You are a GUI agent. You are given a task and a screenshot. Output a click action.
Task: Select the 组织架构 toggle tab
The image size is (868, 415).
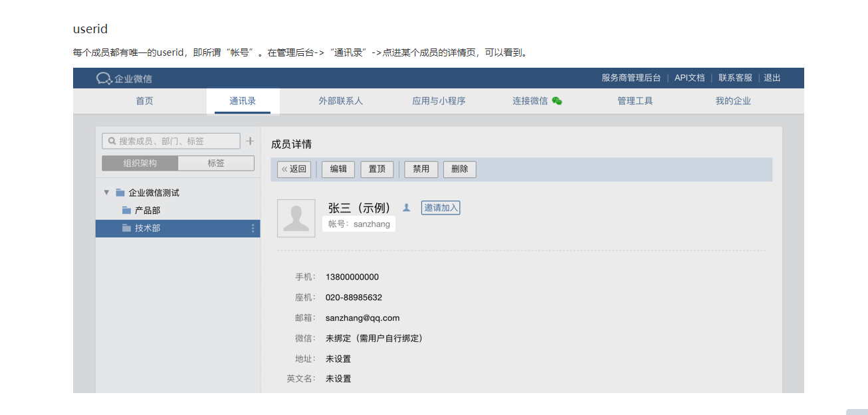pos(140,163)
